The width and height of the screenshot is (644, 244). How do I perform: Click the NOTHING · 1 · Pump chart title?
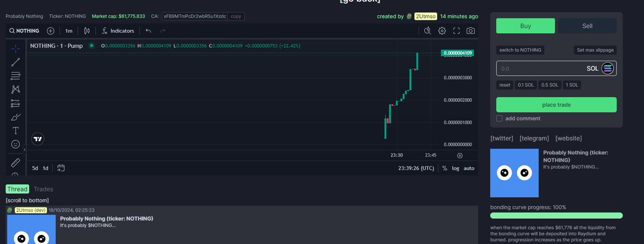point(56,46)
